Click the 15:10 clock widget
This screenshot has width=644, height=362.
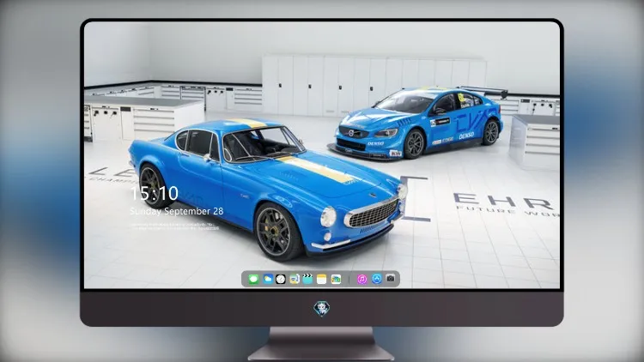pyautogui.click(x=155, y=193)
